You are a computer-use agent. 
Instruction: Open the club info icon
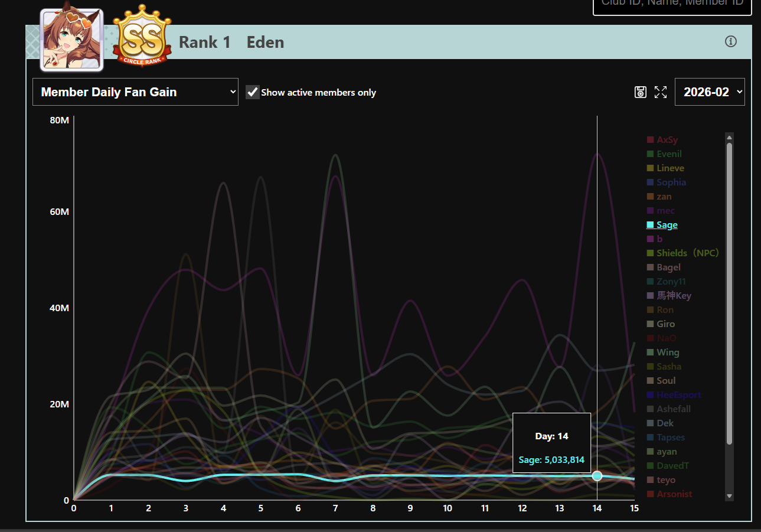tap(731, 41)
